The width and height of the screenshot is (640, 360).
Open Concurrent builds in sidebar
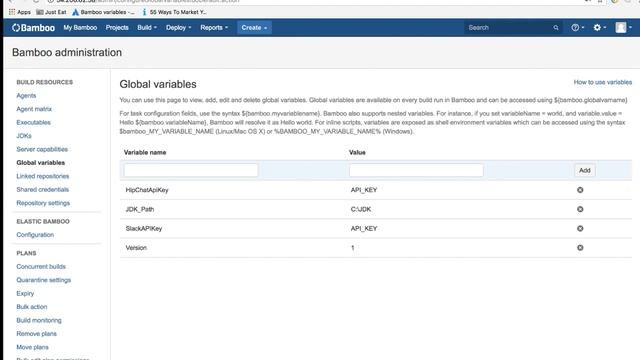pos(41,267)
